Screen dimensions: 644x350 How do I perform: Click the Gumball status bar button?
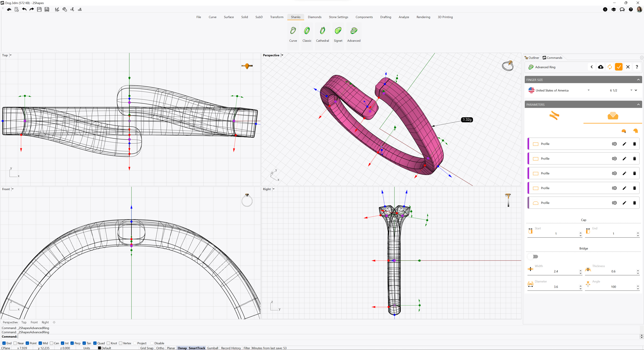(x=212, y=348)
